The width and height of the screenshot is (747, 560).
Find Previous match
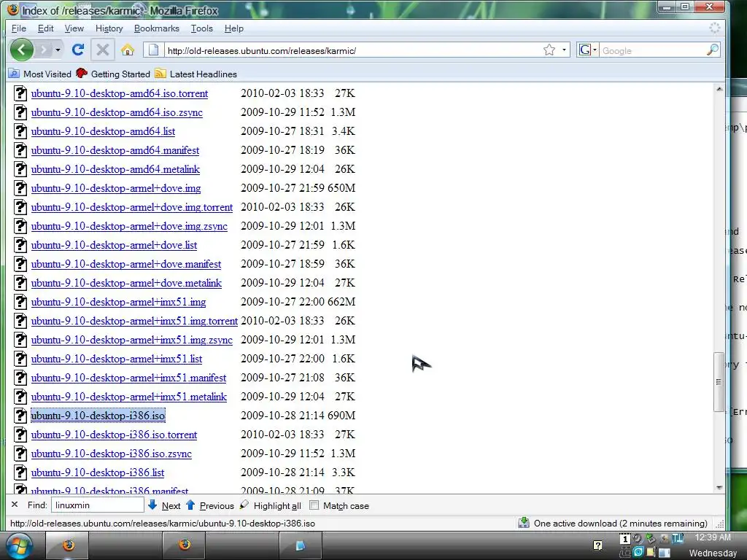pos(209,506)
